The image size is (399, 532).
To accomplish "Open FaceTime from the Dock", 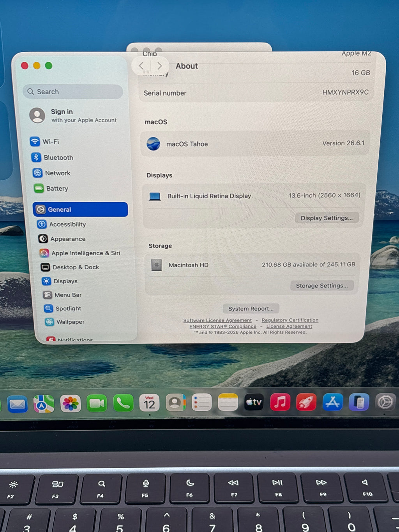I will [97, 403].
